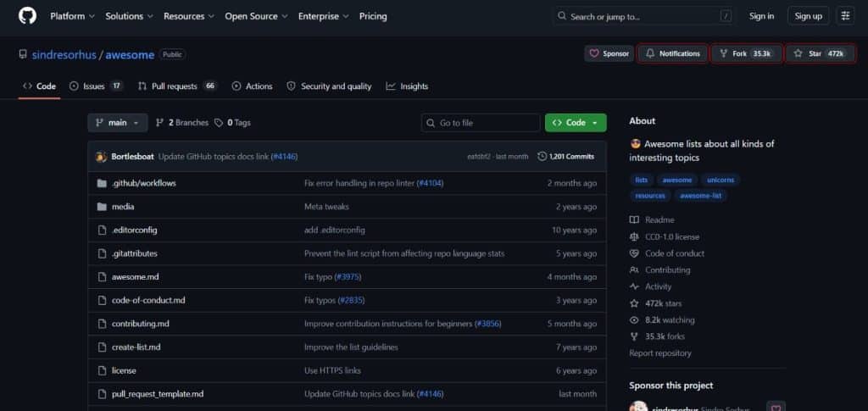The image size is (868, 411).
Task: Open the green Code dropdown button
Action: (576, 123)
